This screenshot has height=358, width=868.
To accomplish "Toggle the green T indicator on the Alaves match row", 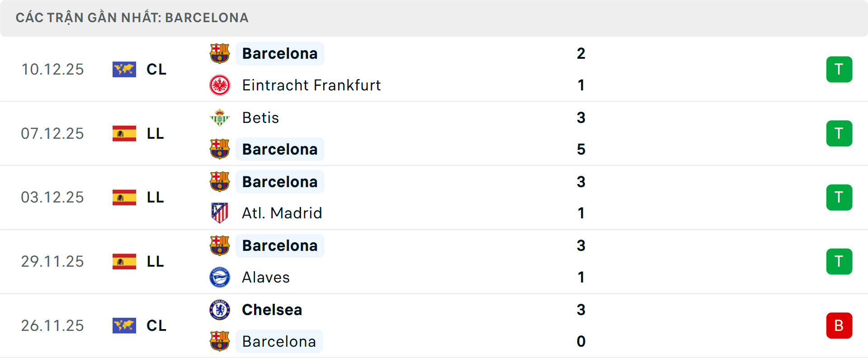I will pyautogui.click(x=839, y=261).
